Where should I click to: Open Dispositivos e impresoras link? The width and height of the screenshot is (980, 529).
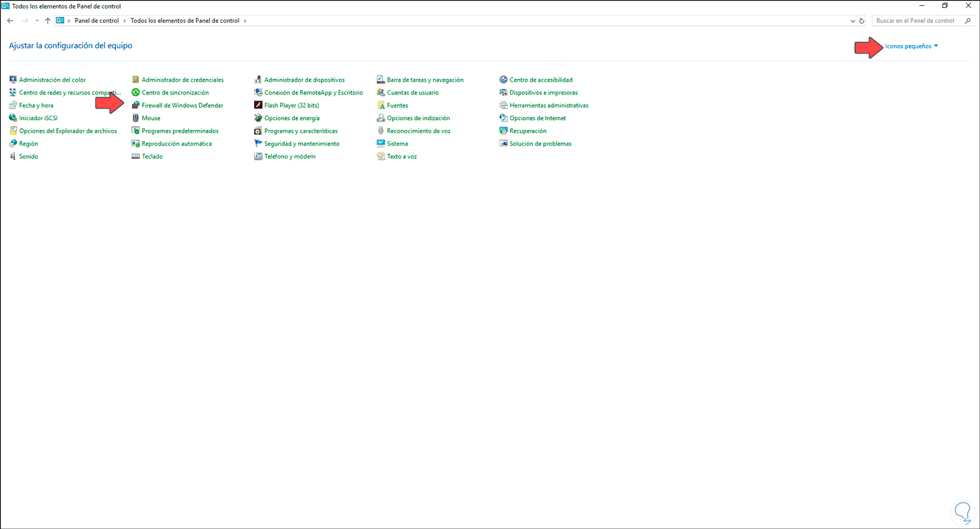pyautogui.click(x=544, y=93)
